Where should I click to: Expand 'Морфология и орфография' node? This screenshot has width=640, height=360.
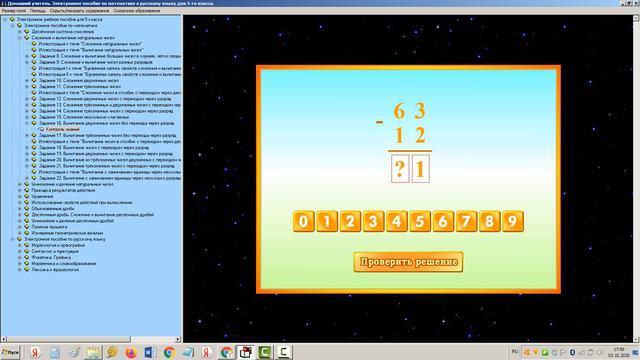pyautogui.click(x=20, y=245)
